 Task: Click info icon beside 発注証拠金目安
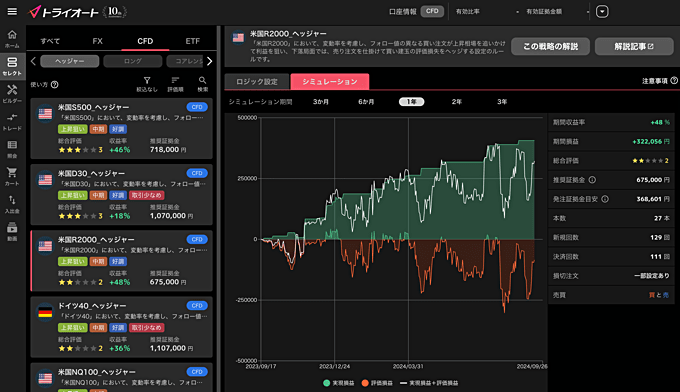click(x=605, y=199)
